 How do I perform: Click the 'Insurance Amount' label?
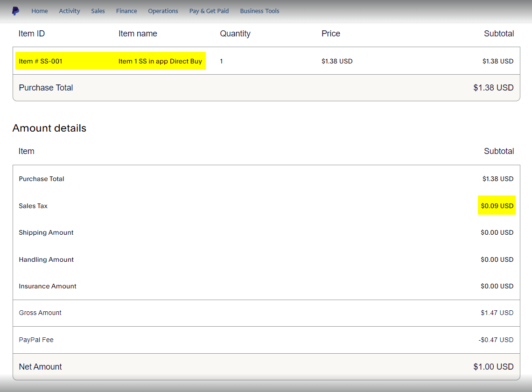click(x=48, y=286)
